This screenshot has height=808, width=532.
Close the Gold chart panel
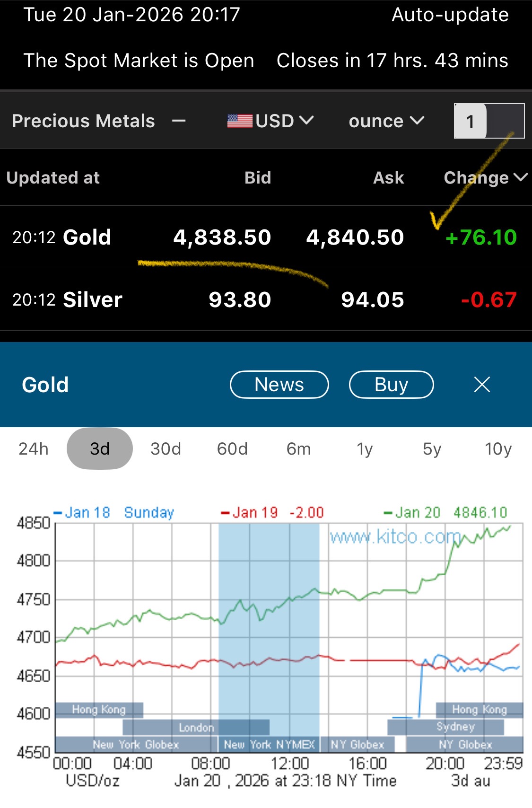tap(482, 385)
